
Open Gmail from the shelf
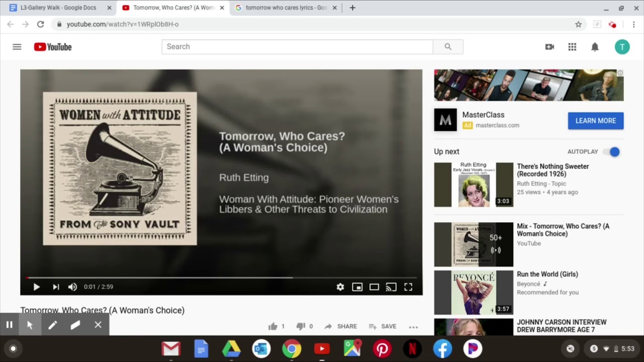click(x=171, y=348)
